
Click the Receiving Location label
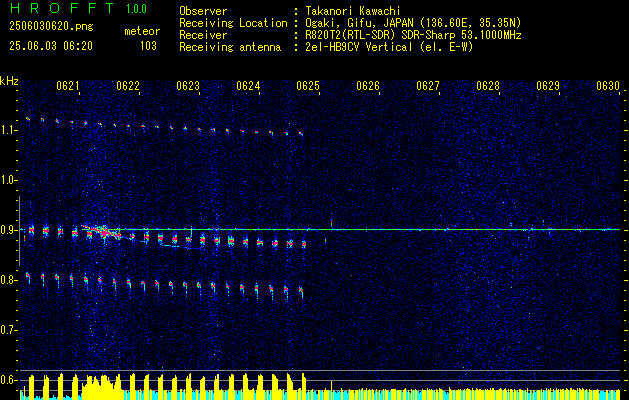(233, 23)
